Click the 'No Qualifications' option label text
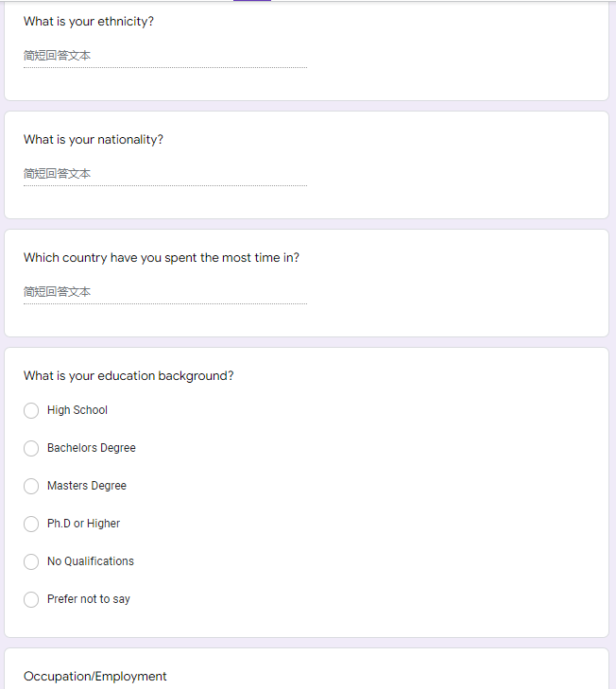616x689 pixels. tap(91, 561)
